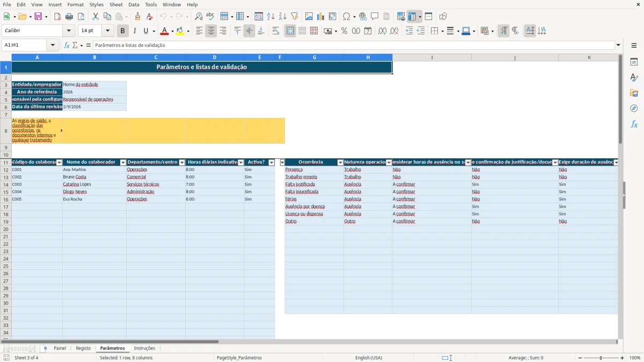644x362 pixels.
Task: Switch to the Instruções sheet tab
Action: [x=144, y=349]
